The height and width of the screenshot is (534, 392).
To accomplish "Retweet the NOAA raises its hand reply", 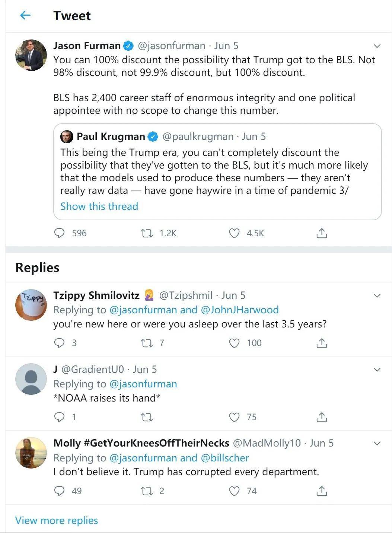I will pyautogui.click(x=147, y=417).
